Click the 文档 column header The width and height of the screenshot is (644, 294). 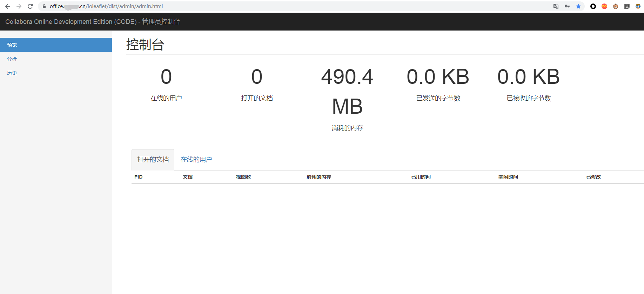(188, 177)
